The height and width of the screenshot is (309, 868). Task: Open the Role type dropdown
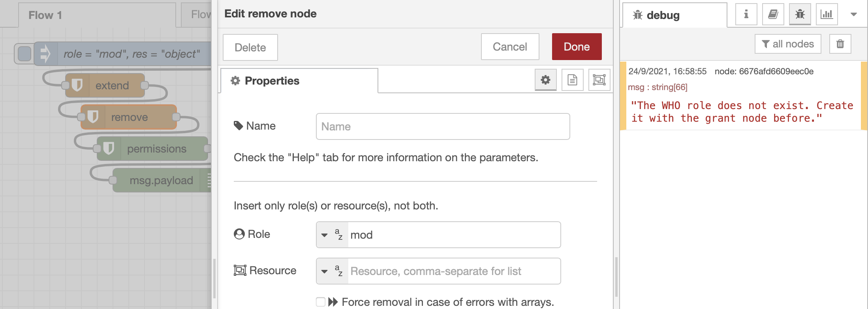tap(325, 235)
